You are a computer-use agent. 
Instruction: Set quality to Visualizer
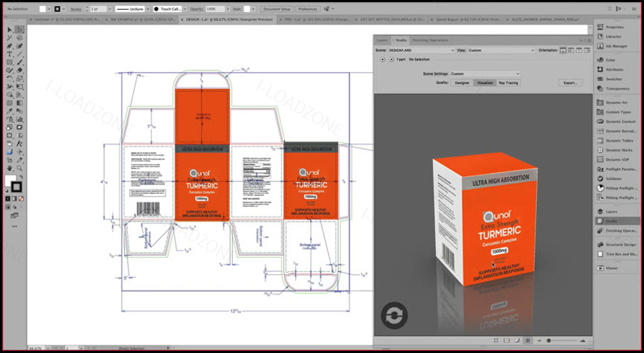click(485, 82)
